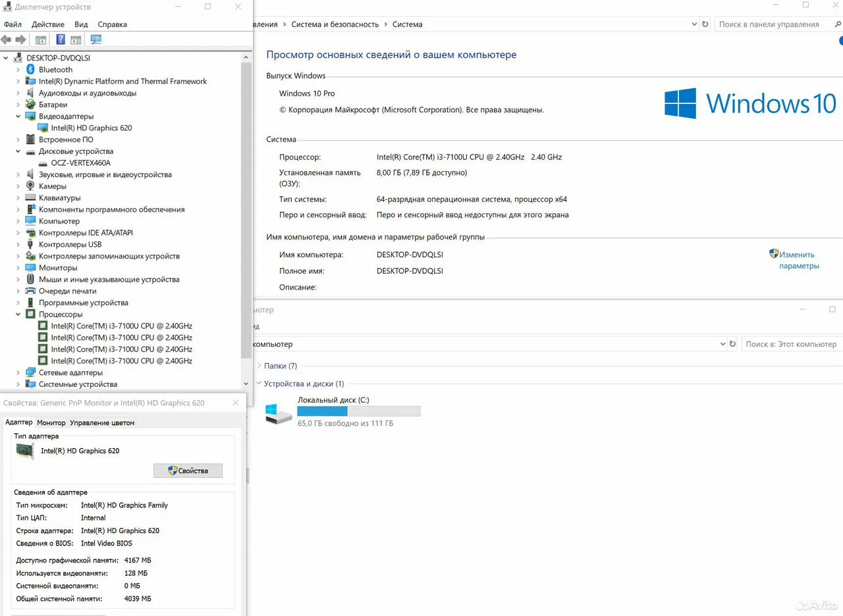Click the OCZ-VERTEX460A disk drive icon

click(43, 163)
